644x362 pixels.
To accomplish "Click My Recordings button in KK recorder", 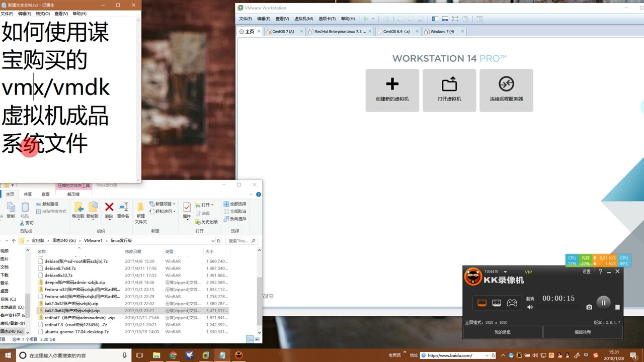I will click(503, 332).
